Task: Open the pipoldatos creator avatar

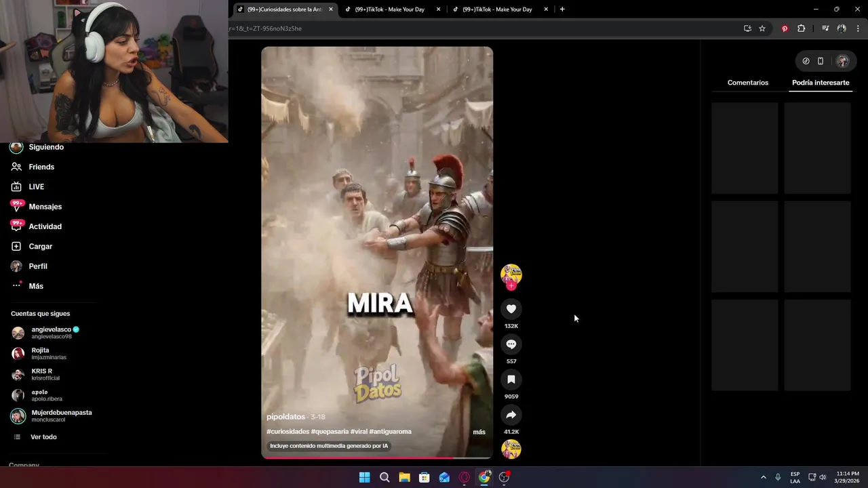Action: (511, 274)
